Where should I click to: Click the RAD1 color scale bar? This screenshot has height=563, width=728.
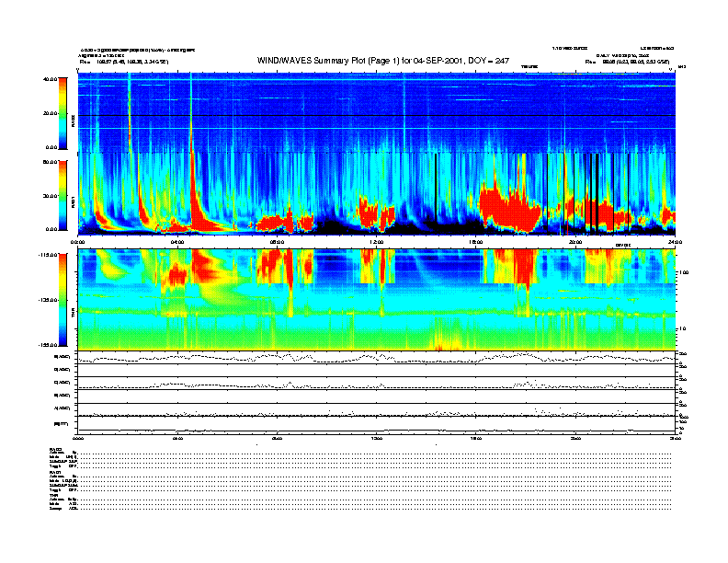[63, 195]
